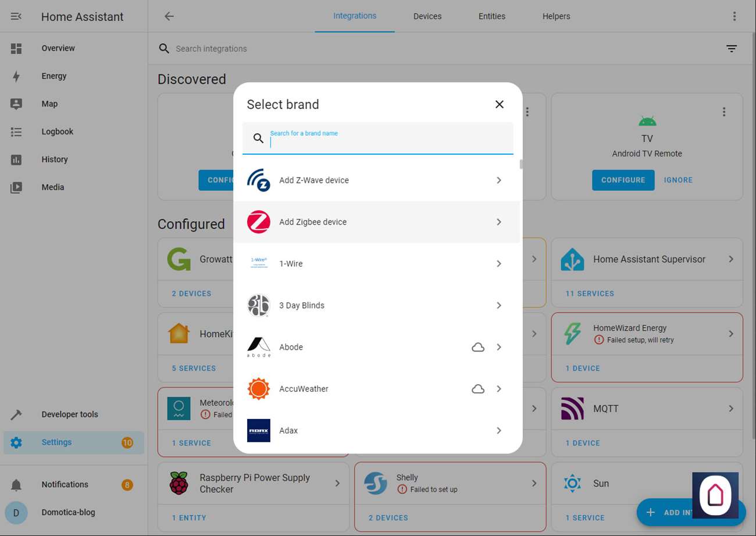Viewport: 756px width, 536px height.
Task: Open Shelly's 2 Devices link
Action: 388,518
